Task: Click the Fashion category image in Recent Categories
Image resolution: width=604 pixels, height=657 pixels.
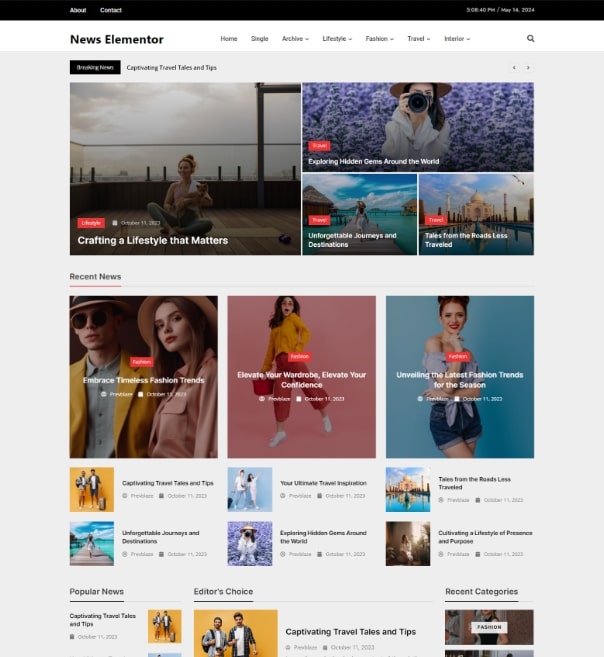Action: coord(489,627)
